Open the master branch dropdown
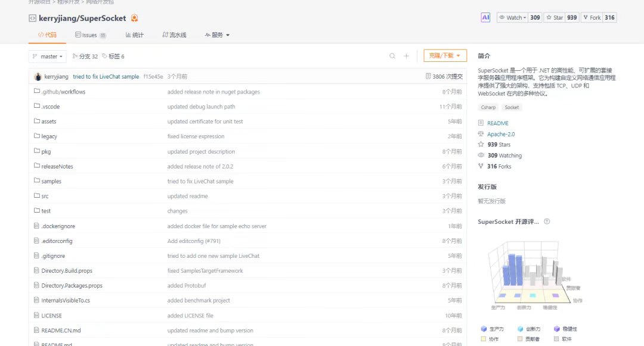Viewport: 644px width, 346px height. 47,56
